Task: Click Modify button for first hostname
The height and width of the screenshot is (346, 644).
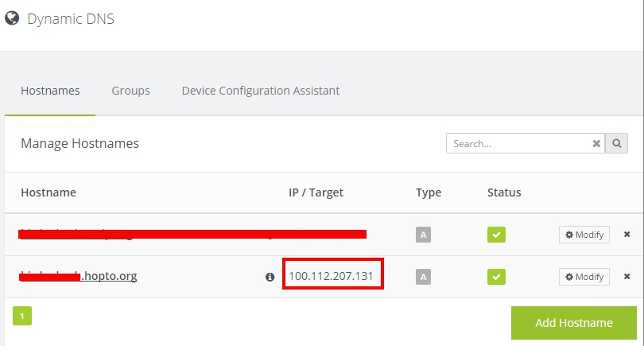Action: (584, 235)
